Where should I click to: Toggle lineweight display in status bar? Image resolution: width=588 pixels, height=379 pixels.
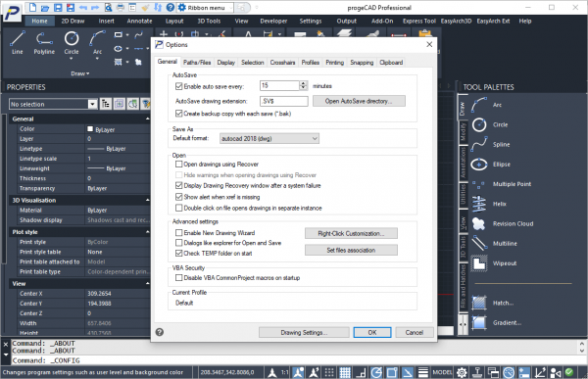[423, 372]
